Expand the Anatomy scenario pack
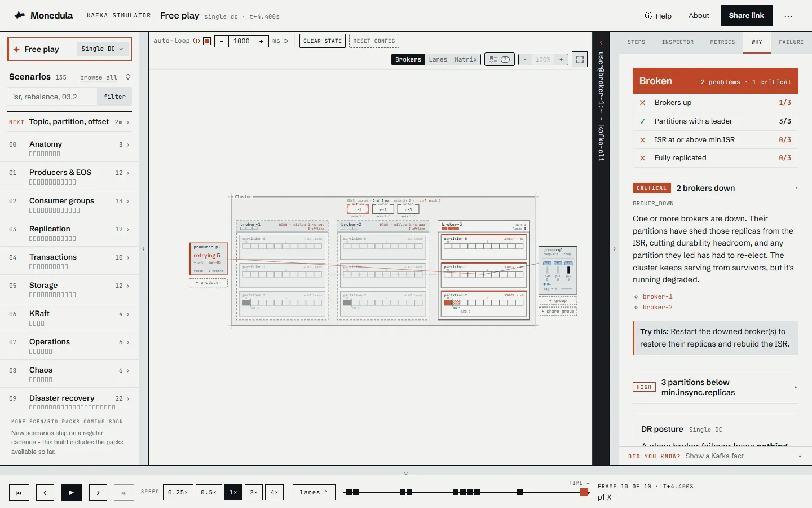Screen dimensions: 812x508 [x=69, y=148]
